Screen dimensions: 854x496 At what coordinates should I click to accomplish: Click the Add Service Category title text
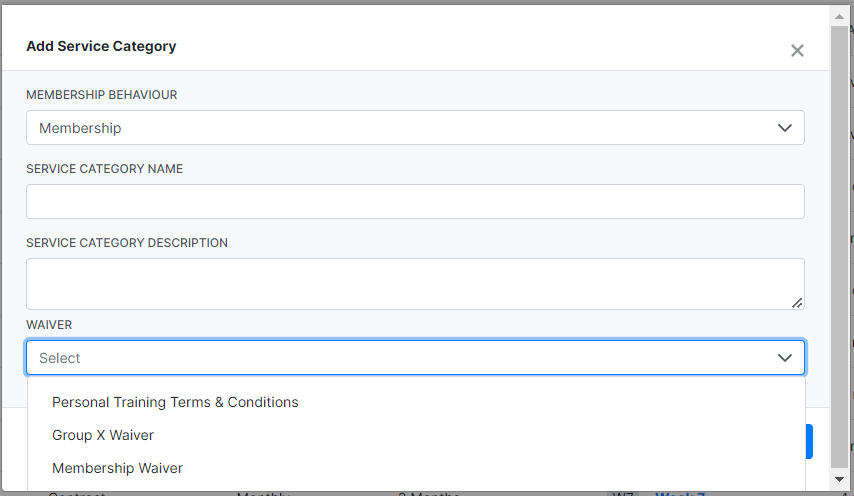[x=101, y=46]
